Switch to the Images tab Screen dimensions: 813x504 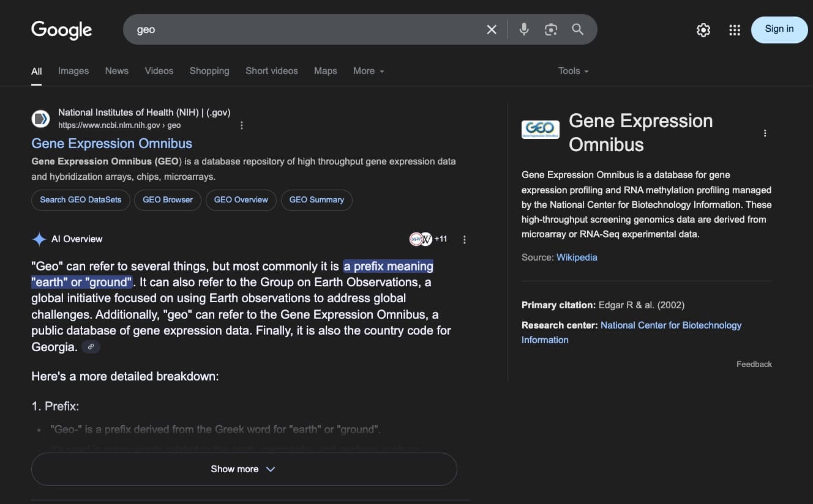73,71
